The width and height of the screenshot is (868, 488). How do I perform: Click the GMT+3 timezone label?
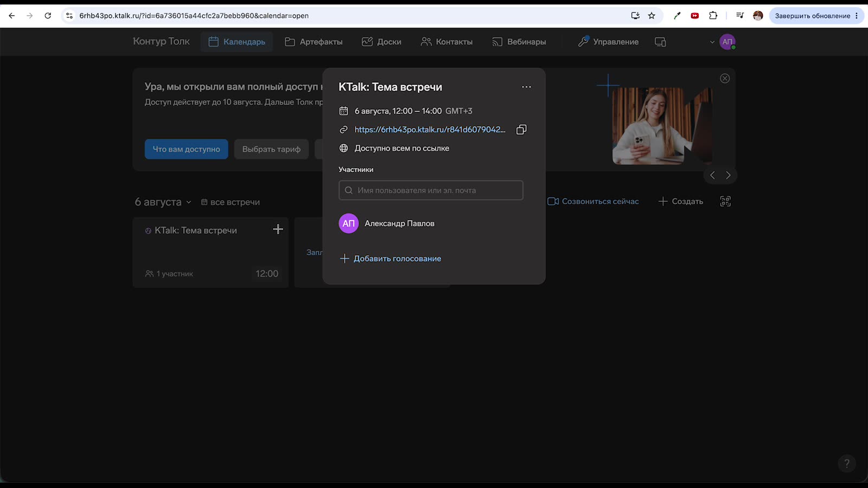459,111
